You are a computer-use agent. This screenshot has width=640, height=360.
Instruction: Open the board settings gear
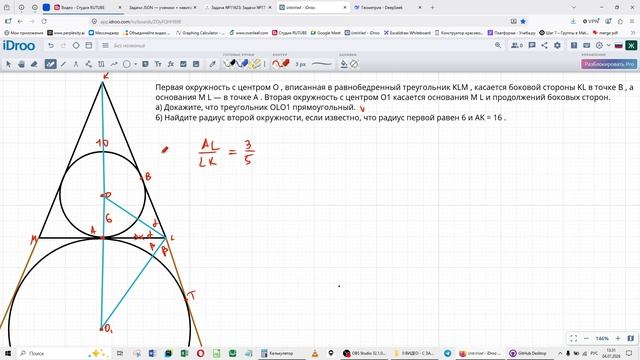[x=557, y=45]
